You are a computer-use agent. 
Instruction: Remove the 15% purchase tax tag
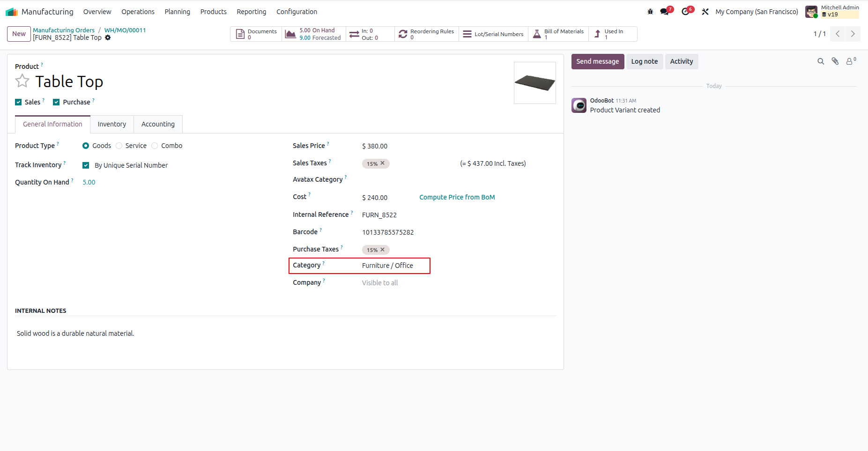coord(382,250)
